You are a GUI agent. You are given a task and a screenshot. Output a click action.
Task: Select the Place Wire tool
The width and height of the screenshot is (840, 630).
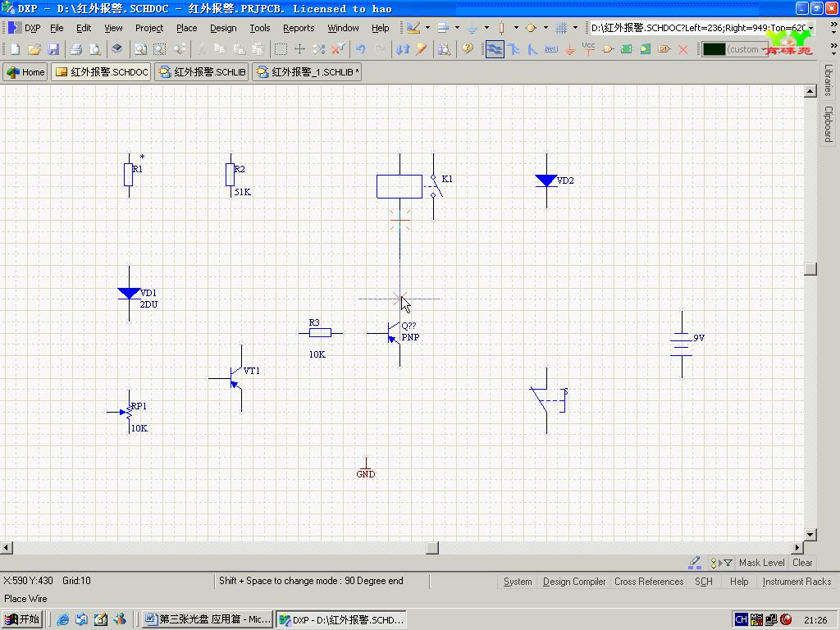(x=495, y=49)
